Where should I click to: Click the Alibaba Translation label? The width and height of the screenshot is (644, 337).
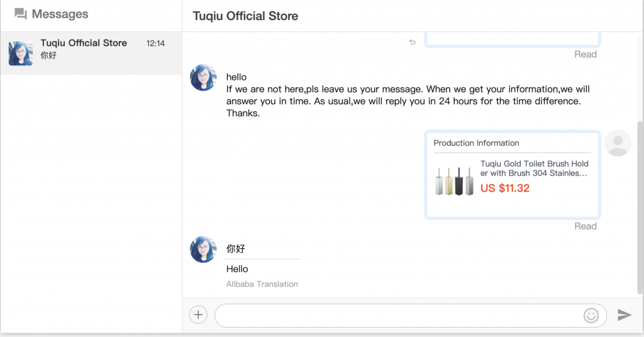click(262, 284)
